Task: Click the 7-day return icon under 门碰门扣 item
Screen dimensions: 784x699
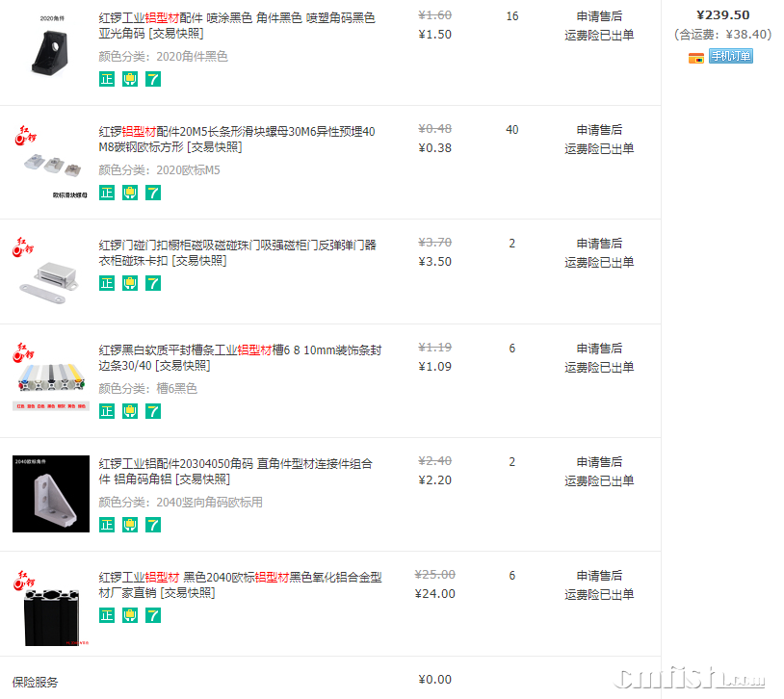Action: click(153, 283)
